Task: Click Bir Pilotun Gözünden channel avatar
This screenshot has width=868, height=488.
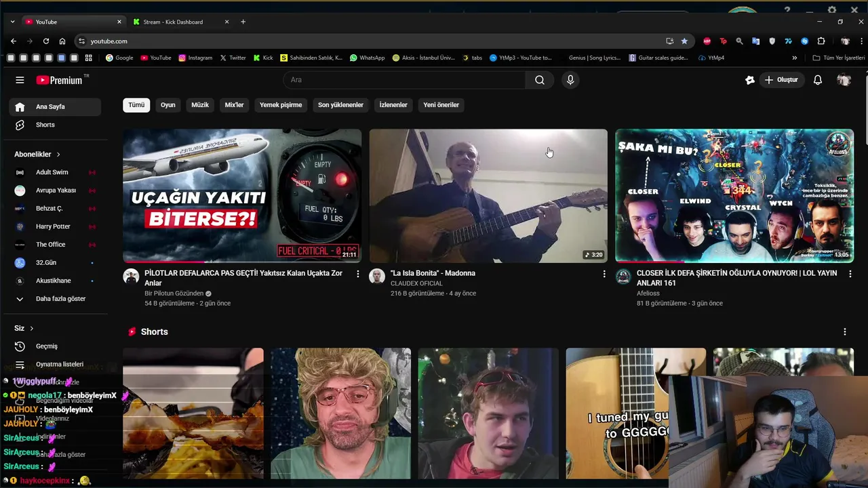Action: coord(131,277)
